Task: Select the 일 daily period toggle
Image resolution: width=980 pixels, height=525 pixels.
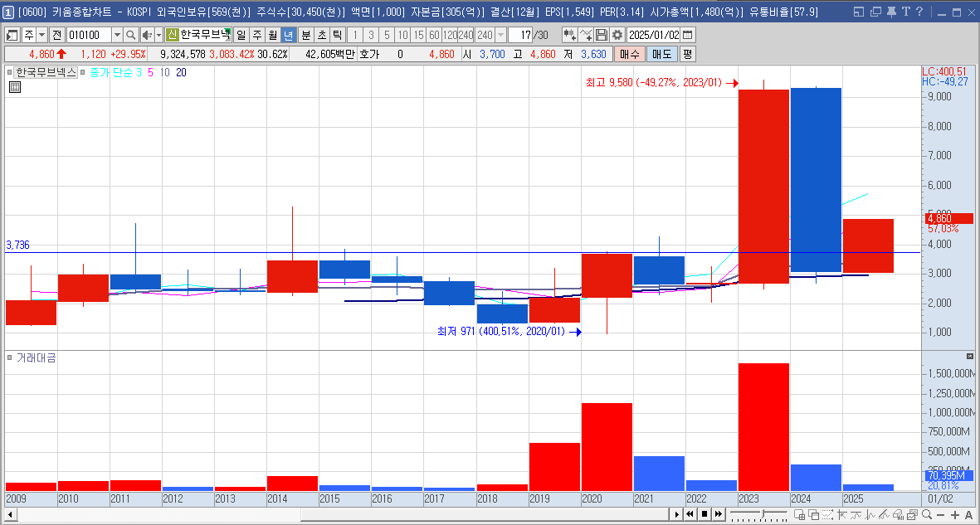Action: (x=241, y=35)
